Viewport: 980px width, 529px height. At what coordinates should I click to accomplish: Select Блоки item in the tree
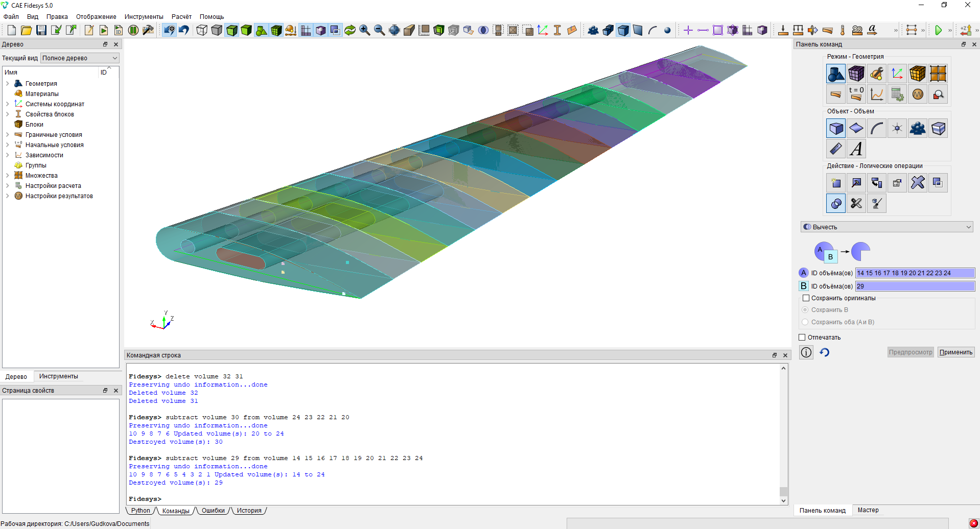point(34,125)
